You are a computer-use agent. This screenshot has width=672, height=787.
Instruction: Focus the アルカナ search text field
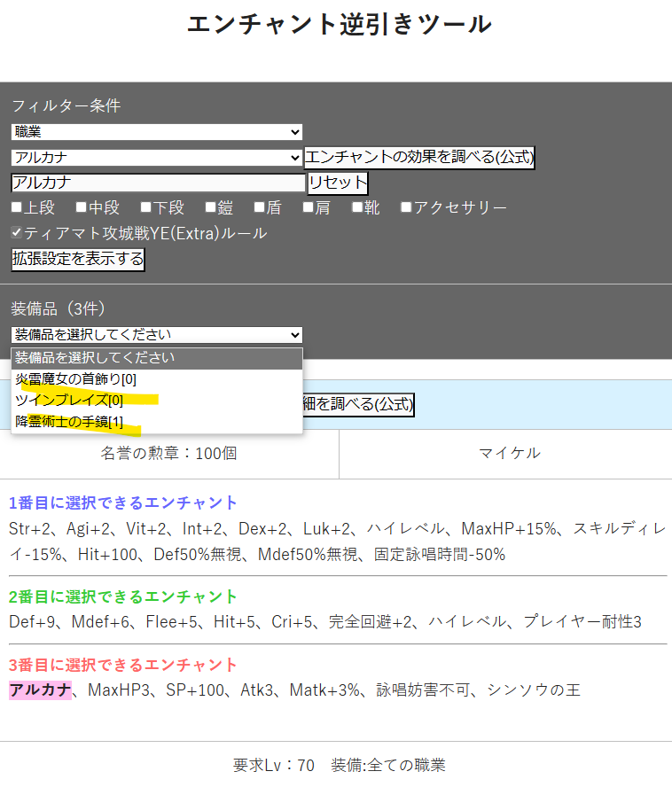(x=158, y=183)
